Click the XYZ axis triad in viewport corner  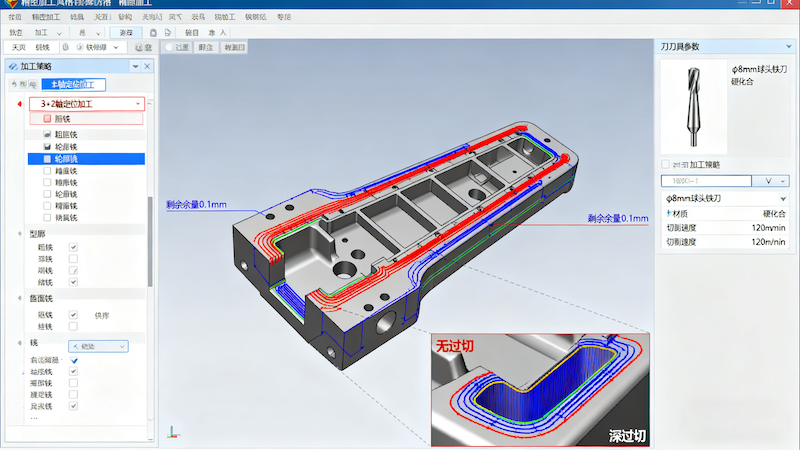pyautogui.click(x=173, y=432)
